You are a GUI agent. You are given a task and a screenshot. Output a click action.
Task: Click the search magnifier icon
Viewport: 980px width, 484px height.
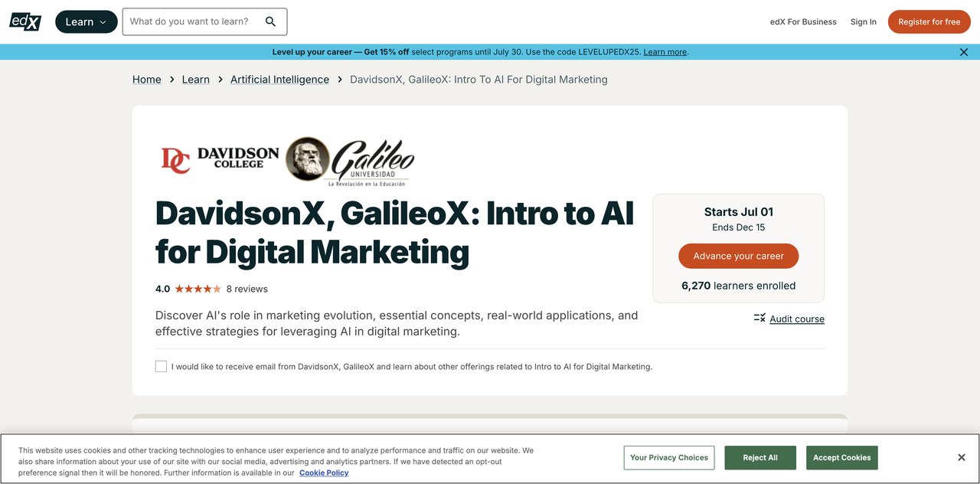point(270,21)
